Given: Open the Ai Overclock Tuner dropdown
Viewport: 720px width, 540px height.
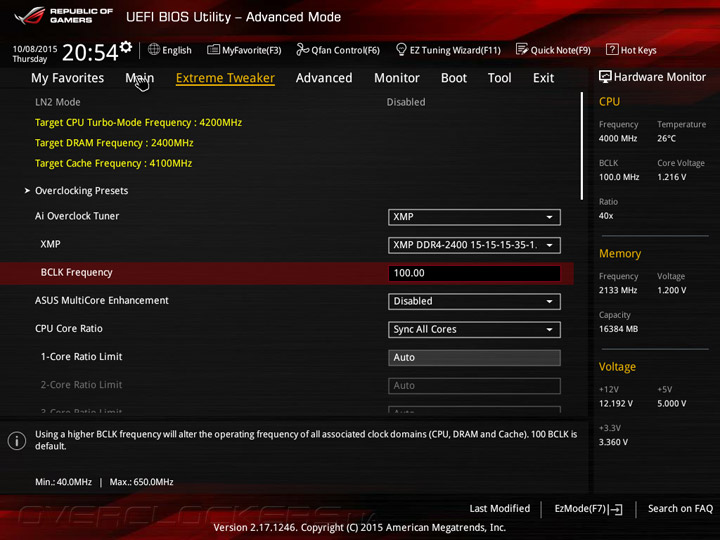Looking at the screenshot, I should tap(474, 217).
